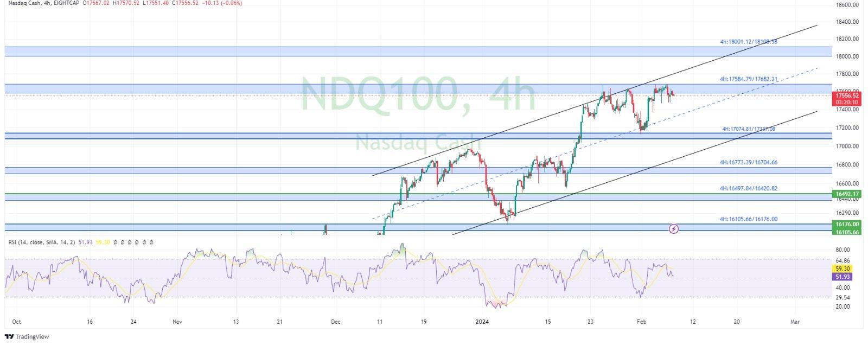
Task: Click the yellow 59.30 RSI axis tag
Action: click(x=843, y=269)
